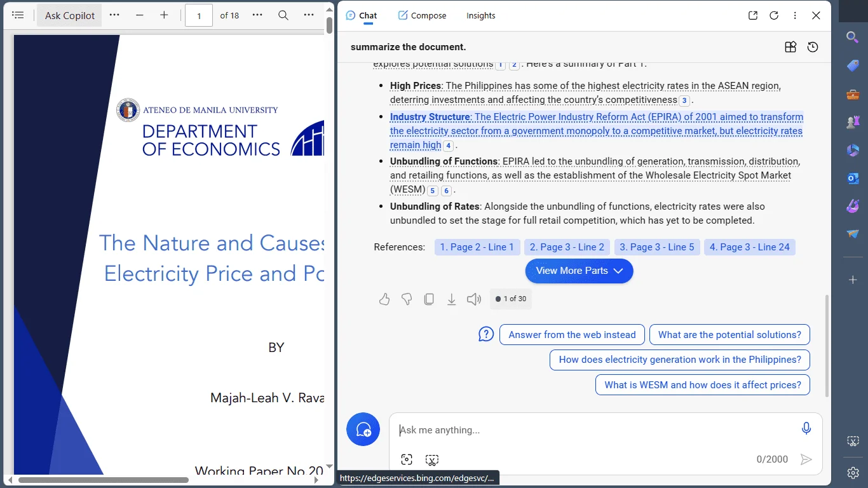868x488 pixels.
Task: Read the response aloud
Action: click(474, 299)
